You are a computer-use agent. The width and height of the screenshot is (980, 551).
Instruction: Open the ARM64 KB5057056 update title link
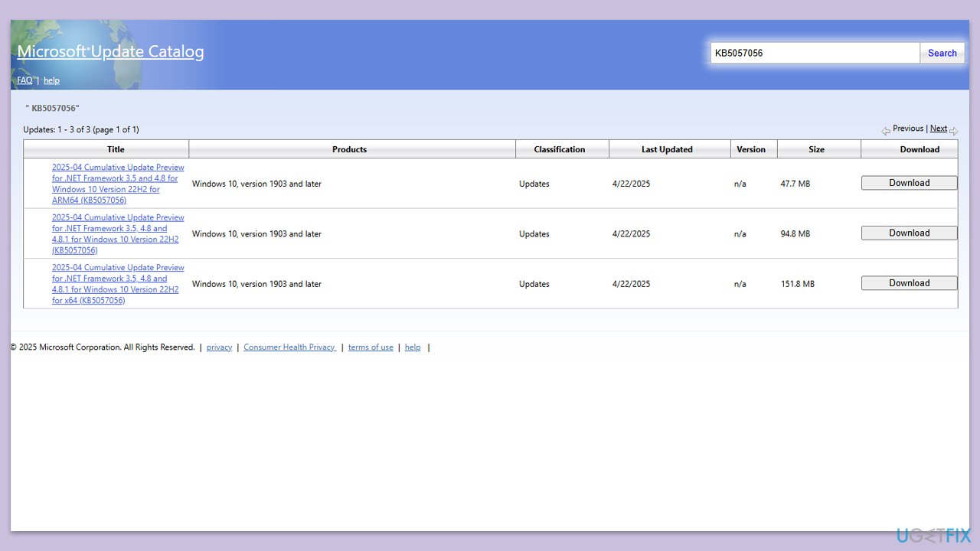[x=118, y=184]
